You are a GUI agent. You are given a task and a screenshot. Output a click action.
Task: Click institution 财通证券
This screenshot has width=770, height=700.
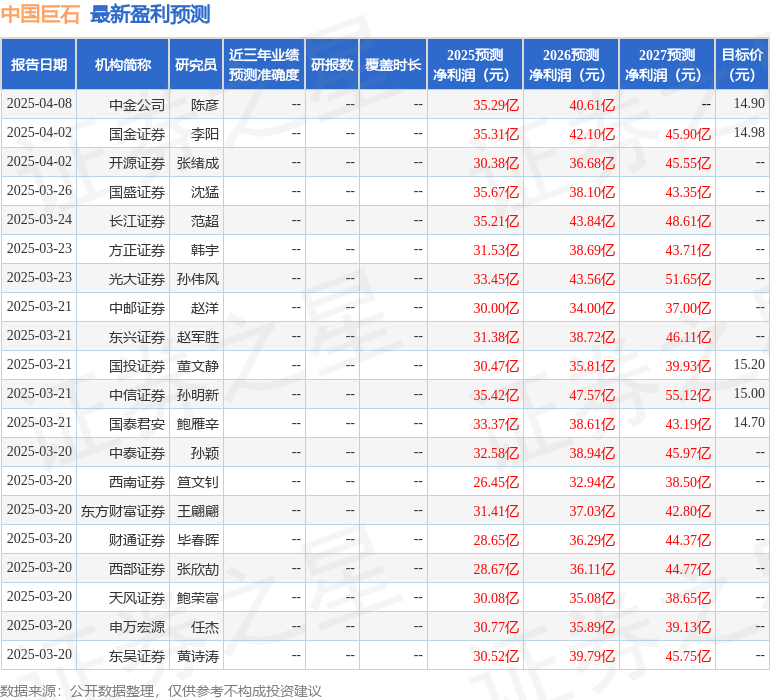pos(137,539)
